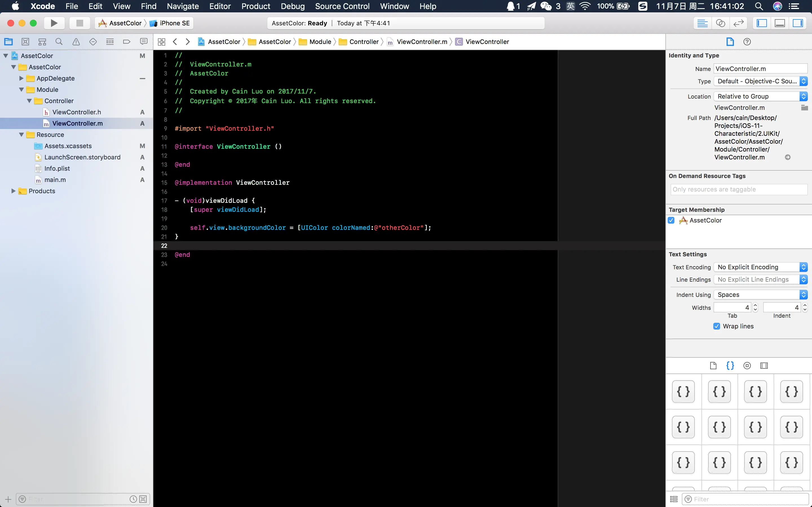812x507 pixels.
Task: Click the Stop button in toolbar
Action: click(x=80, y=23)
